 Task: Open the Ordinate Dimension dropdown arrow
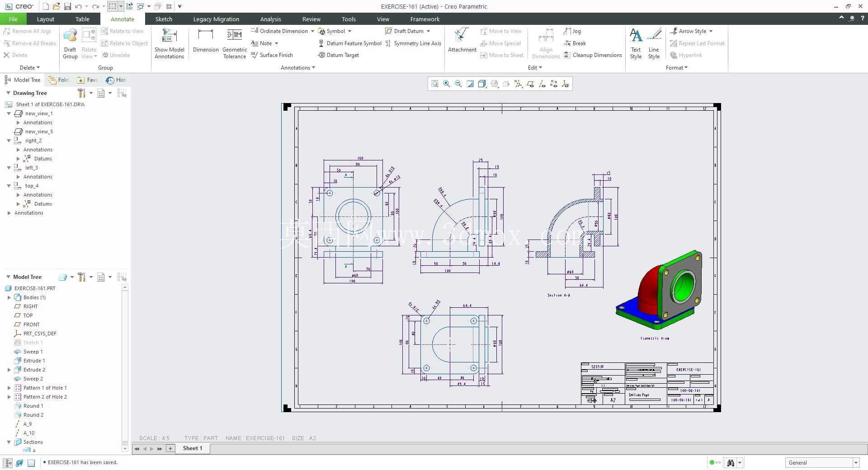coord(312,31)
